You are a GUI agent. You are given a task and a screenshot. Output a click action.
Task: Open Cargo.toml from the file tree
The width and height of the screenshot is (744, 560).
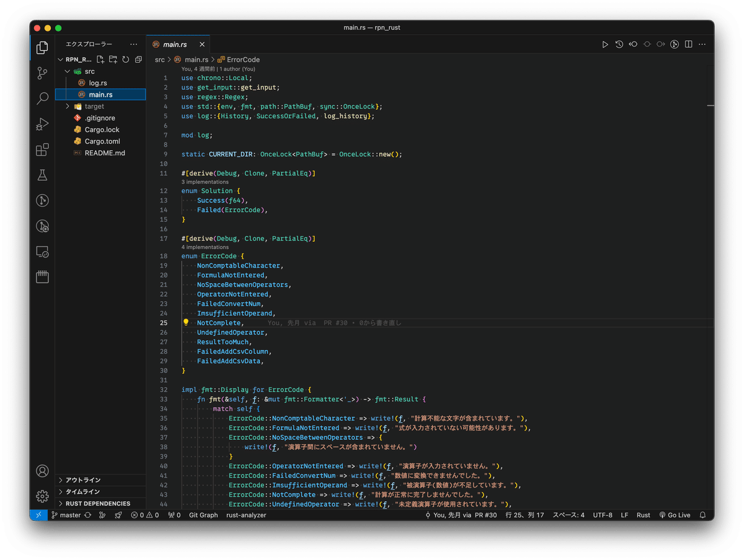coord(102,141)
